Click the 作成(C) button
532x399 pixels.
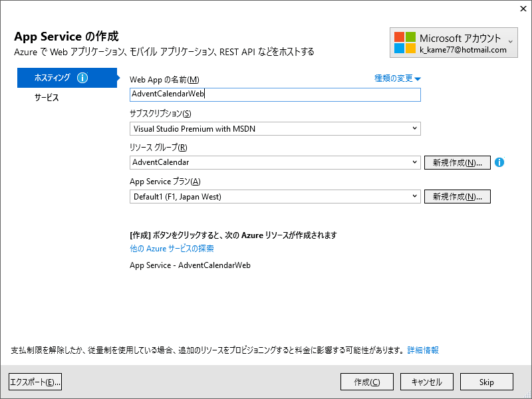[367, 382]
